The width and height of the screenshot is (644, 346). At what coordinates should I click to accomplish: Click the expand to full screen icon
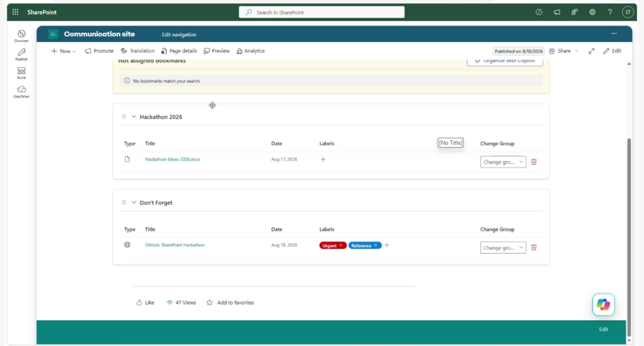coord(591,51)
